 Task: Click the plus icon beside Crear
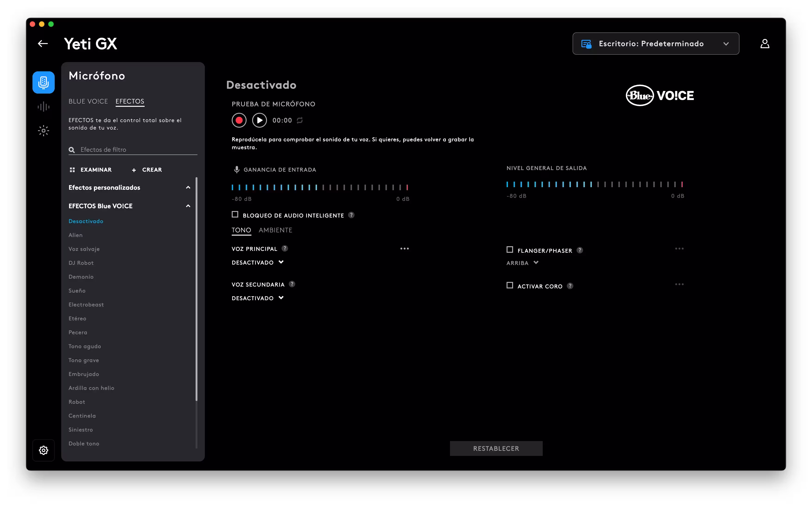point(134,170)
